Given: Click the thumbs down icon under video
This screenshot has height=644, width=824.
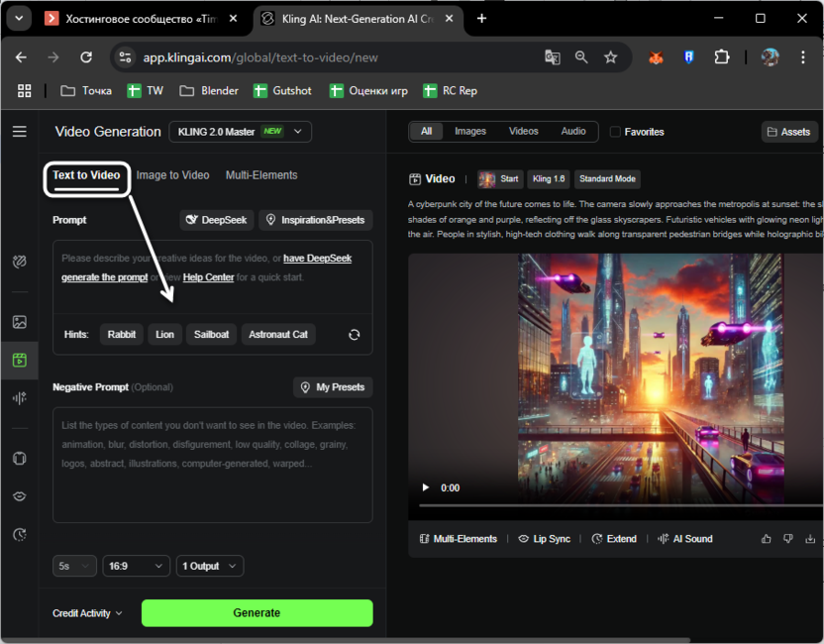Looking at the screenshot, I should point(788,539).
